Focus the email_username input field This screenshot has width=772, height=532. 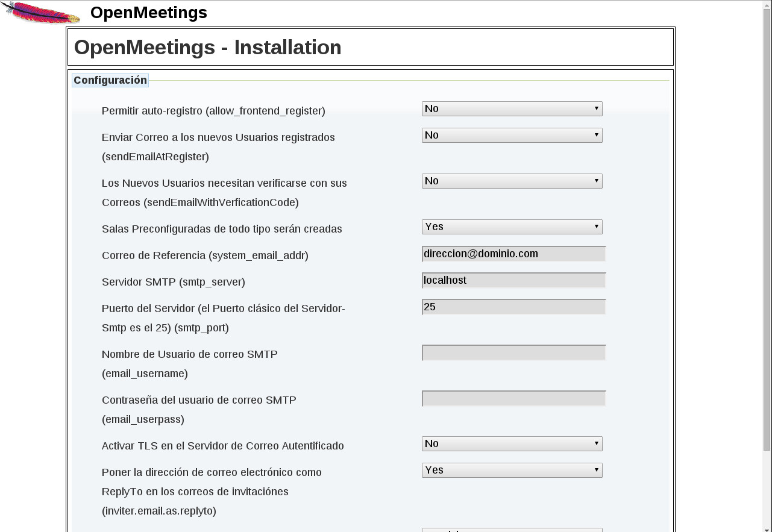tap(513, 352)
